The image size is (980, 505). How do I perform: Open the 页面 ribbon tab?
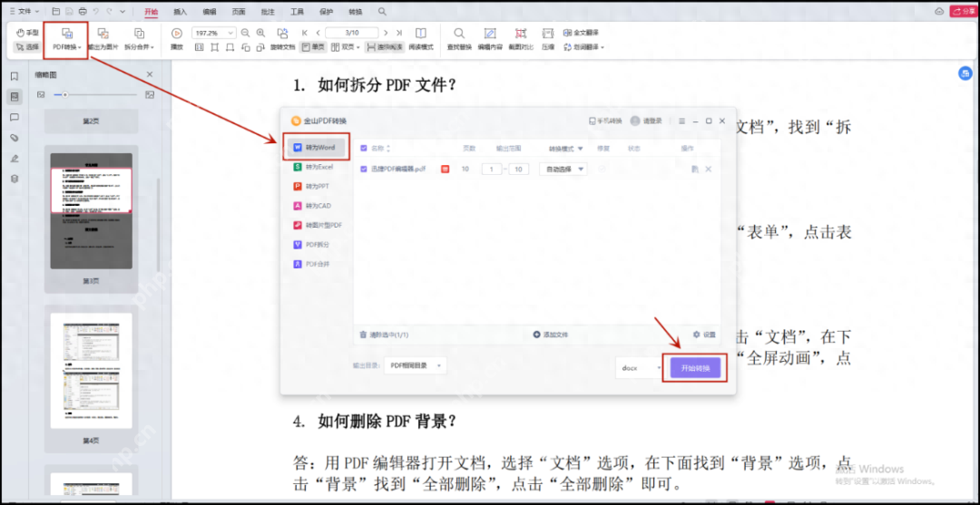pyautogui.click(x=239, y=12)
